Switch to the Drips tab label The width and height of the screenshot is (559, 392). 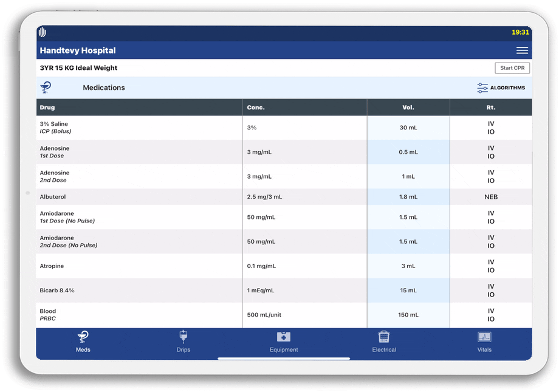point(183,350)
